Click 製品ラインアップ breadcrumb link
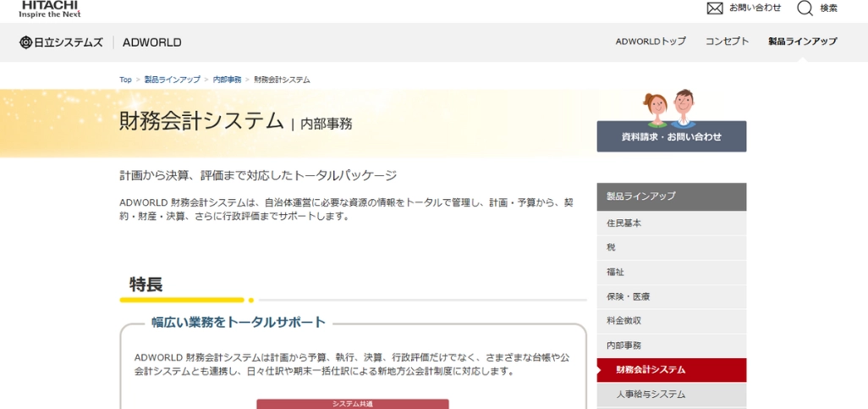 tap(172, 80)
